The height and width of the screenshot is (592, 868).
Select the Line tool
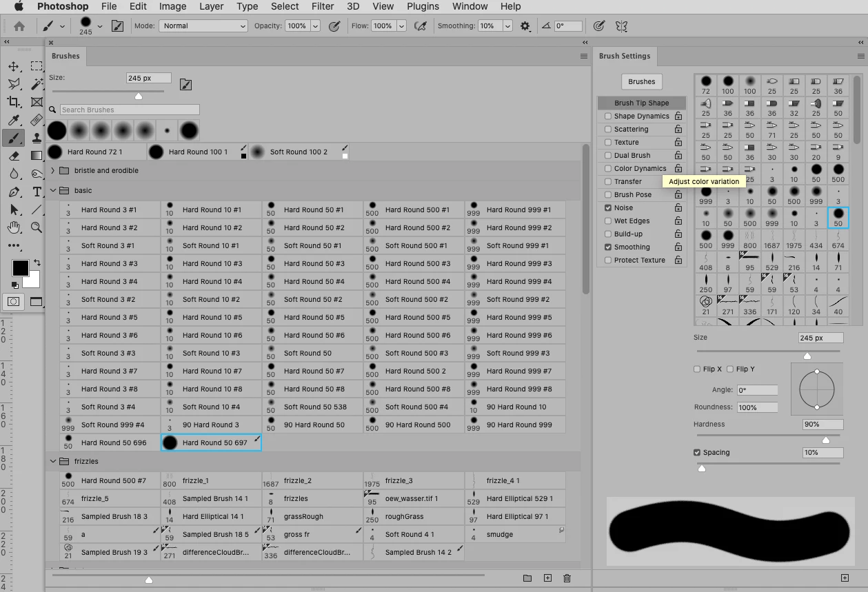[37, 210]
